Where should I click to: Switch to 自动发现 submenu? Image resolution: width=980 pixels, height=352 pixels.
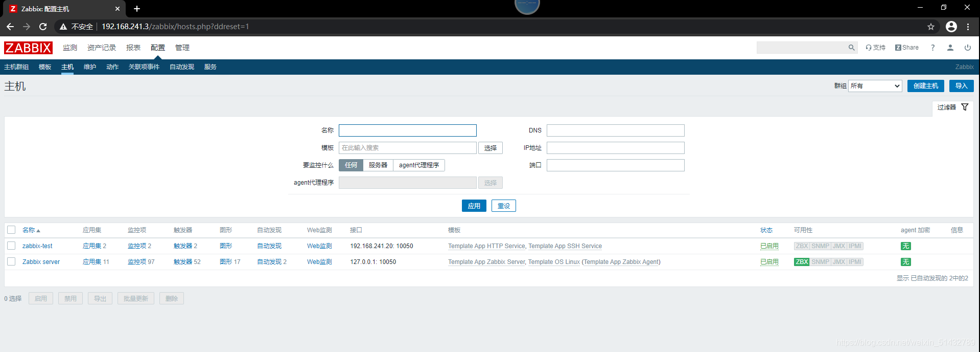182,67
